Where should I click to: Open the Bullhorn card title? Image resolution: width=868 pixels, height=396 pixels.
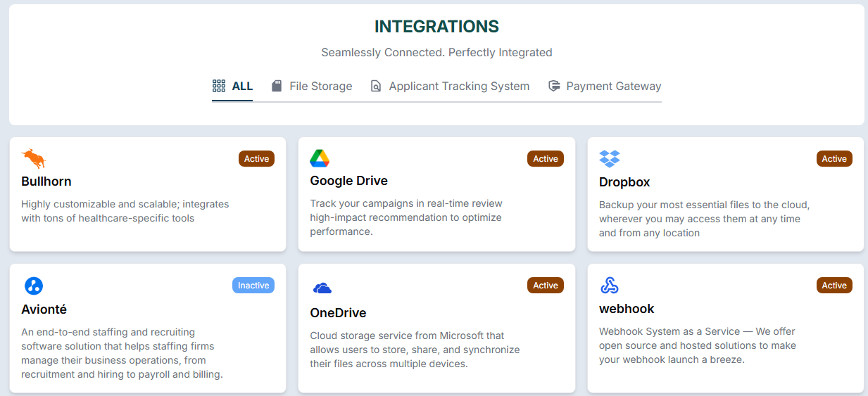coord(46,181)
